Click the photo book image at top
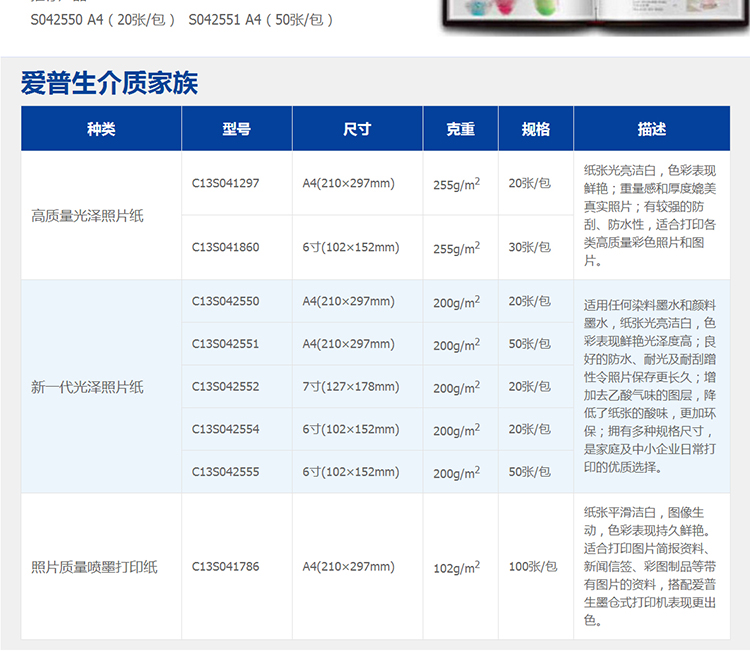The image size is (750, 652). (590, 20)
